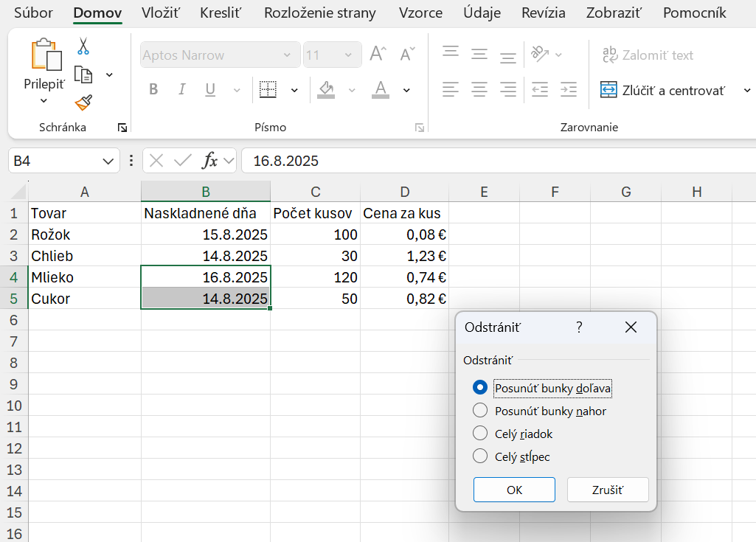
Task: Select column C header
Action: tap(316, 192)
